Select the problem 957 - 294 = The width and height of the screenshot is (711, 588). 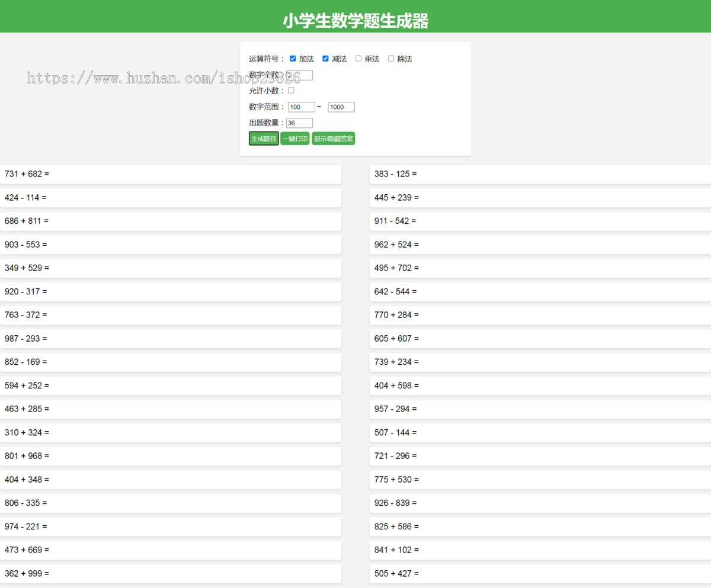(x=540, y=409)
